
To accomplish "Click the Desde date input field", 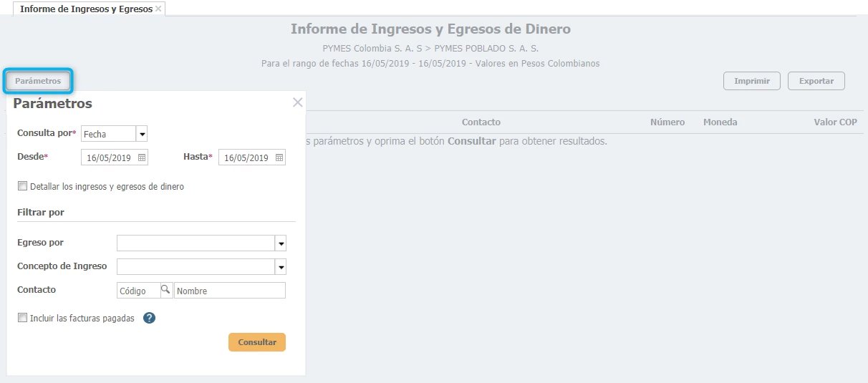I will [107, 157].
